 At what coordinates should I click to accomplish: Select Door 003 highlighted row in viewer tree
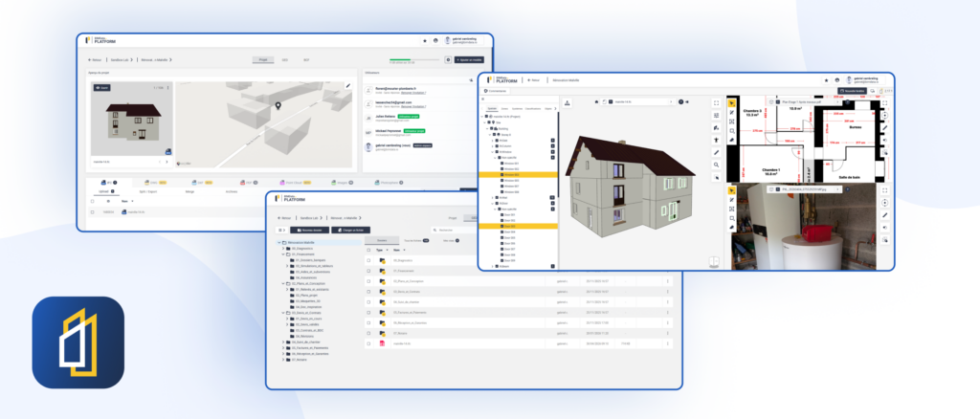click(x=519, y=226)
